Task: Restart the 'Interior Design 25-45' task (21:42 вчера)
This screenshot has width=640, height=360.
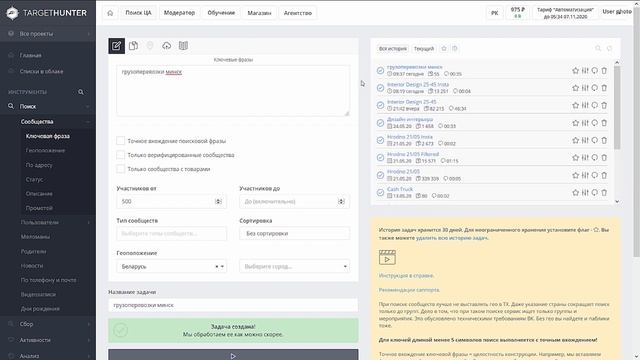Action: coord(595,105)
